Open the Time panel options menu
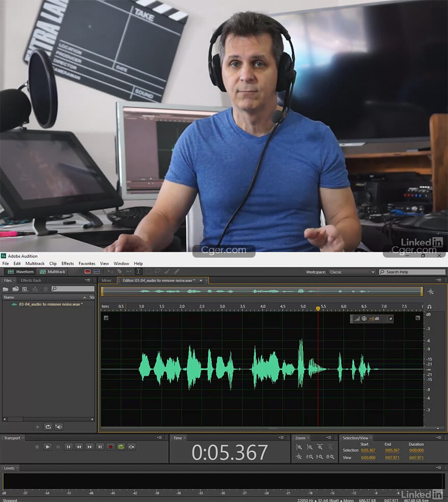 281,438
